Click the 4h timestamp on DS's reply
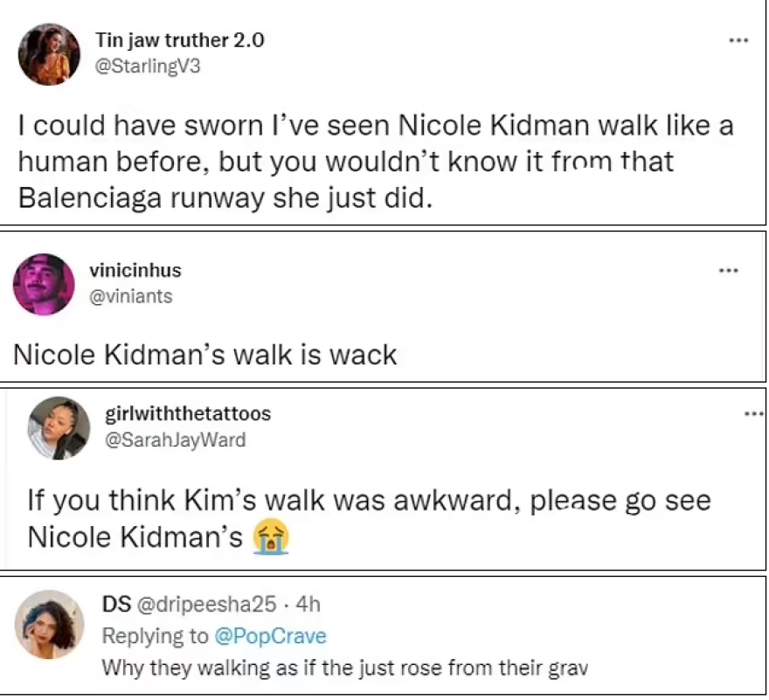The width and height of the screenshot is (769, 700). point(310,604)
